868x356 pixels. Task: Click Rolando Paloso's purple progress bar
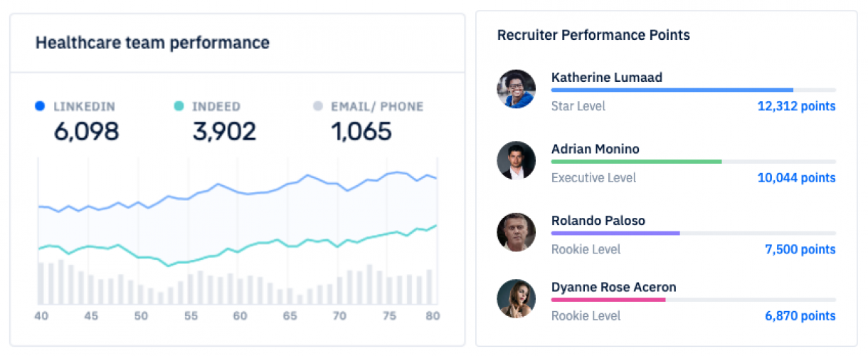point(615,233)
